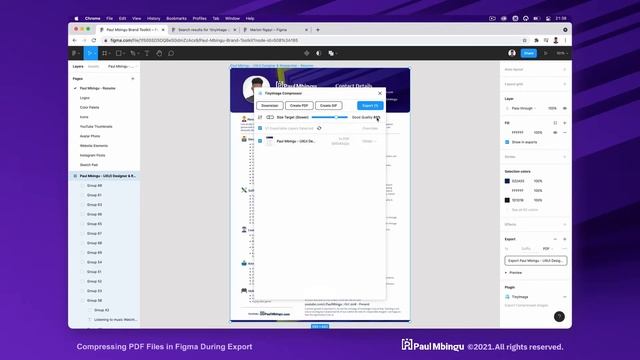Image resolution: width=640 pixels, height=360 pixels.
Task: Click the Create component icon
Action: [307, 53]
